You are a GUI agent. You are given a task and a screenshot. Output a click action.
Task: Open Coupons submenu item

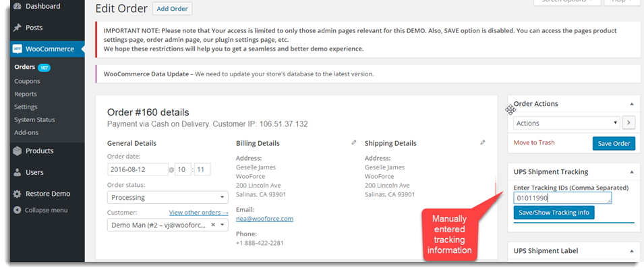27,81
